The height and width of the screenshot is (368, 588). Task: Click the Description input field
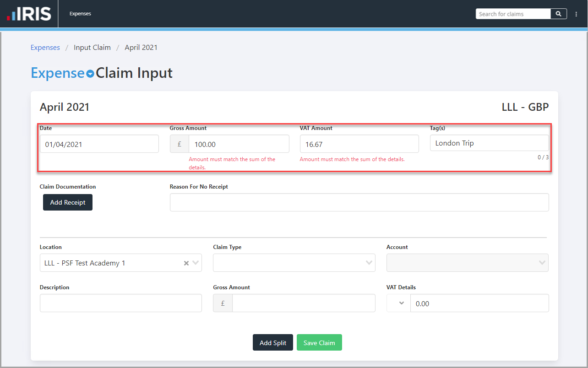pos(121,303)
